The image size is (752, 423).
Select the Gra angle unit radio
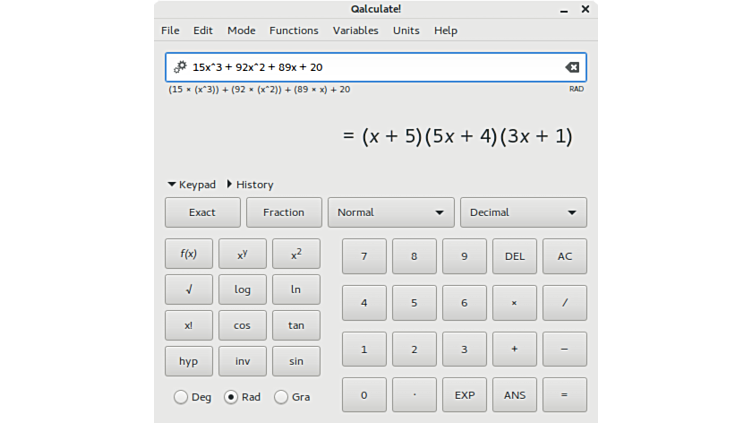coord(281,397)
